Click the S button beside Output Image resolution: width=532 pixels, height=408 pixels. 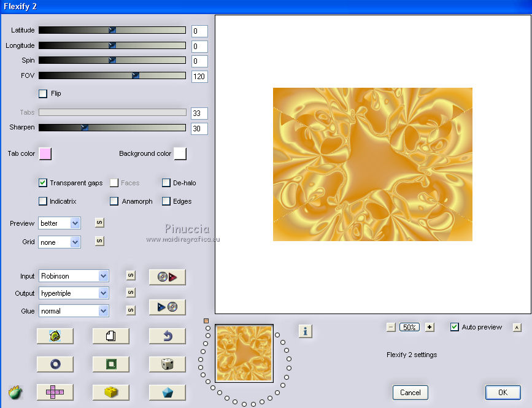131,293
